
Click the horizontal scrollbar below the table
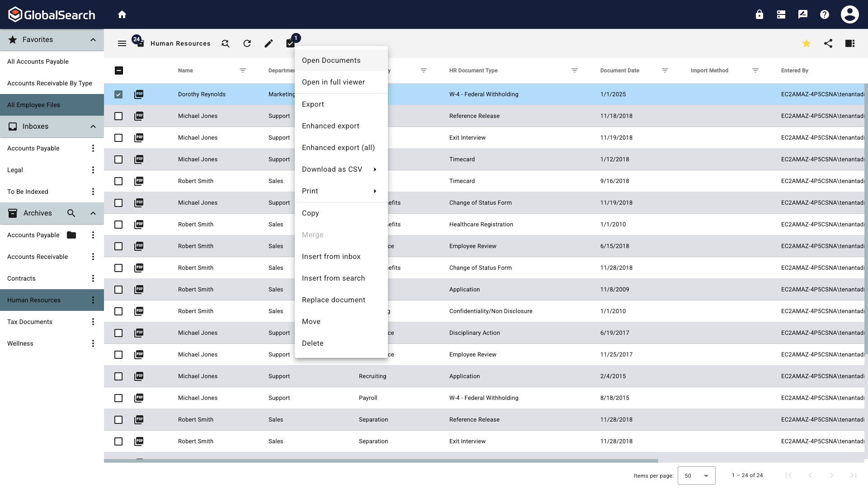381,461
